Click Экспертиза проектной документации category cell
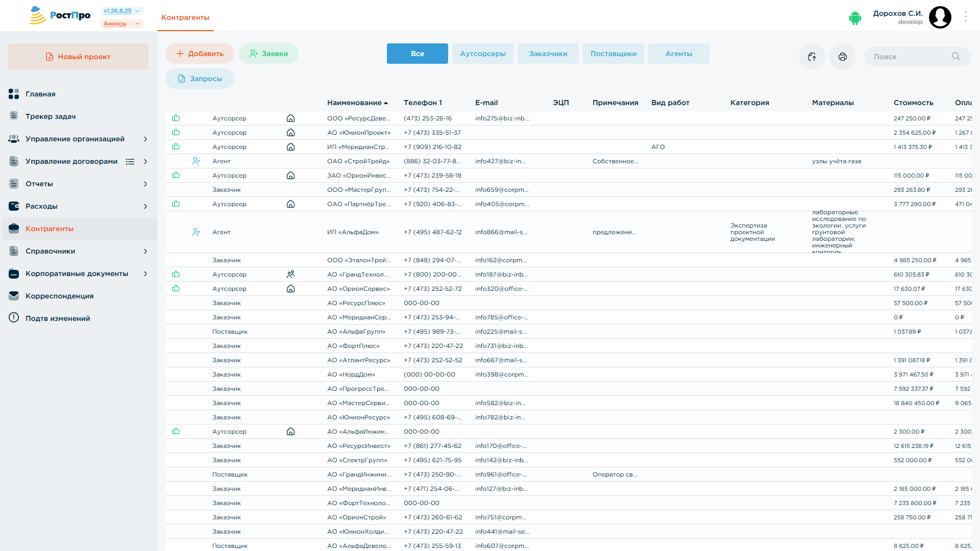The height and width of the screenshot is (551, 980). [x=752, y=232]
